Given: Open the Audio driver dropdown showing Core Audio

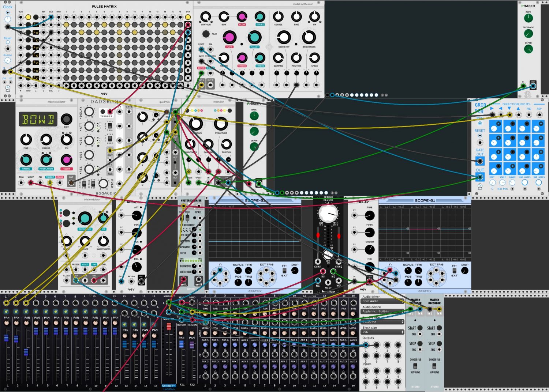Looking at the screenshot, I should pyautogui.click(x=382, y=301).
